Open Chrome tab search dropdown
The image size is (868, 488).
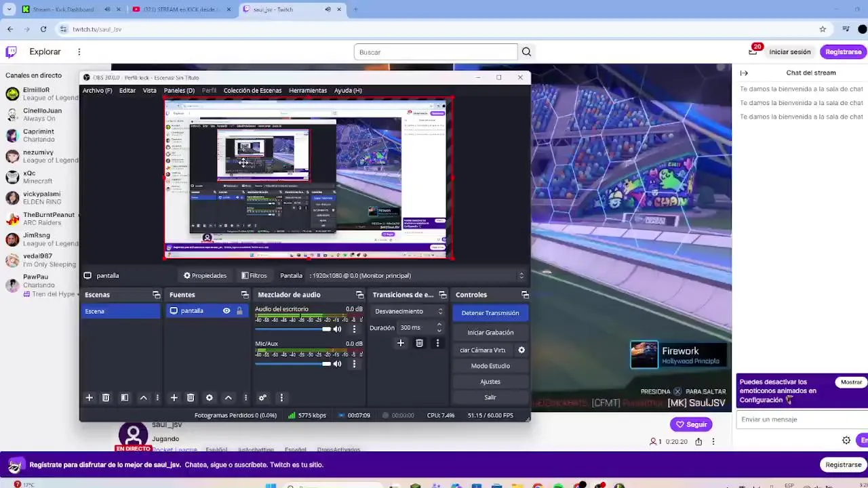(x=9, y=9)
